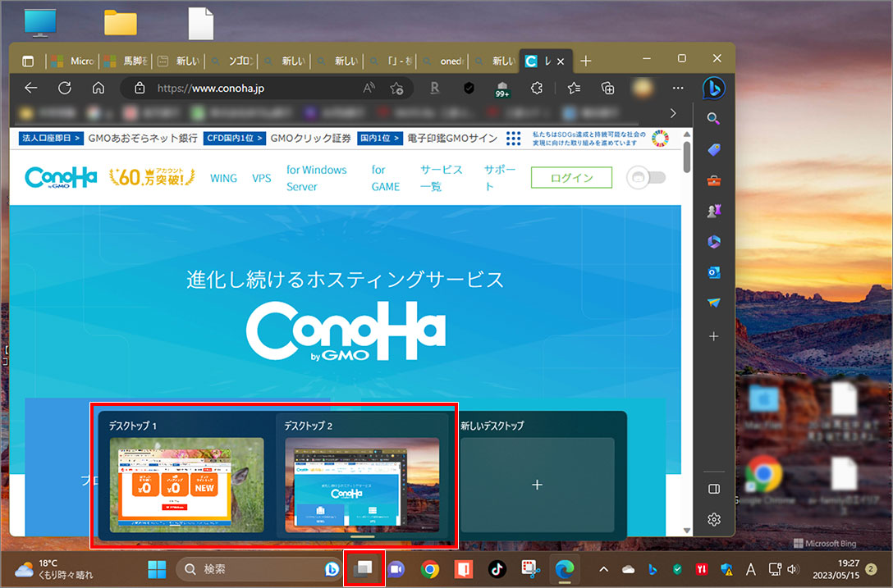Select the desktop folder icon
Screen dimensions: 893x588
point(120,23)
